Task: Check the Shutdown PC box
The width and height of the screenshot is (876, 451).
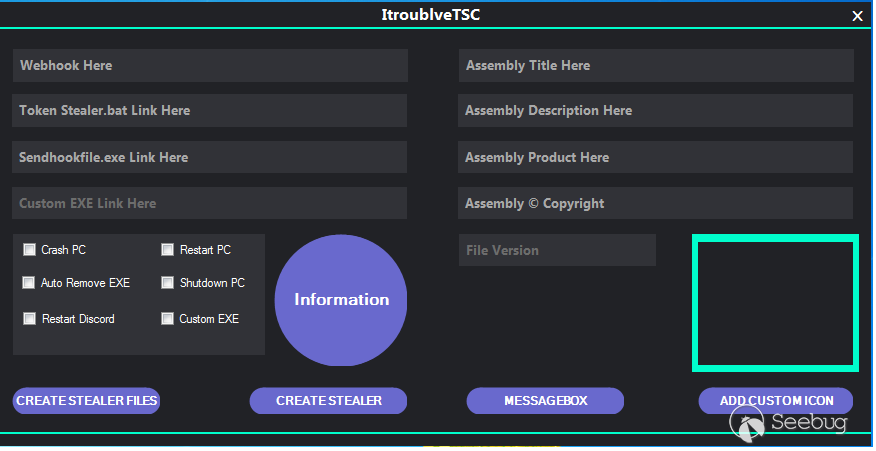Action: click(x=168, y=283)
